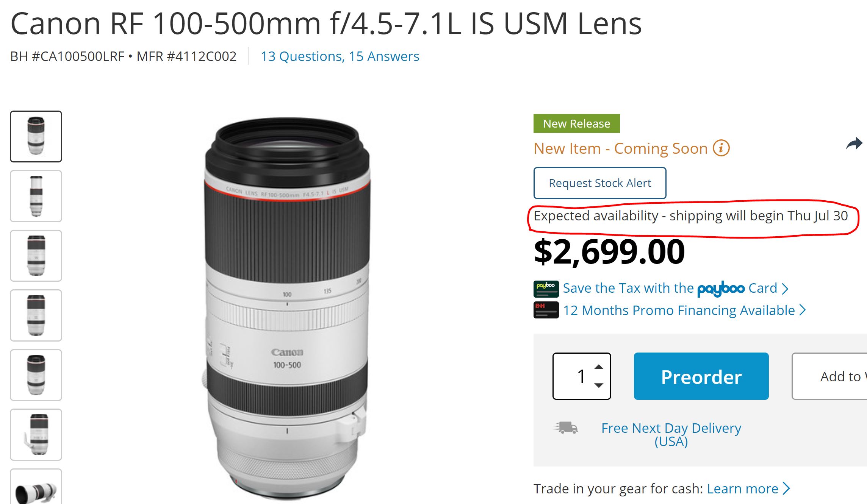Select the sixth thumbnail showing tripod foot
This screenshot has width=867, height=504.
click(x=36, y=434)
